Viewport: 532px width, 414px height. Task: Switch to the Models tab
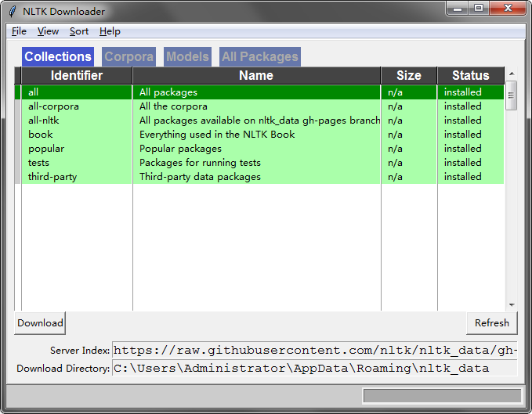187,56
